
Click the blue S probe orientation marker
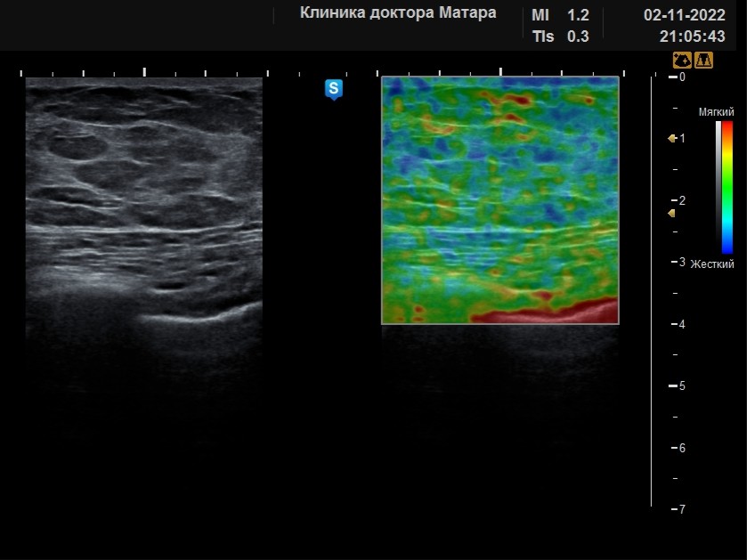(x=334, y=90)
